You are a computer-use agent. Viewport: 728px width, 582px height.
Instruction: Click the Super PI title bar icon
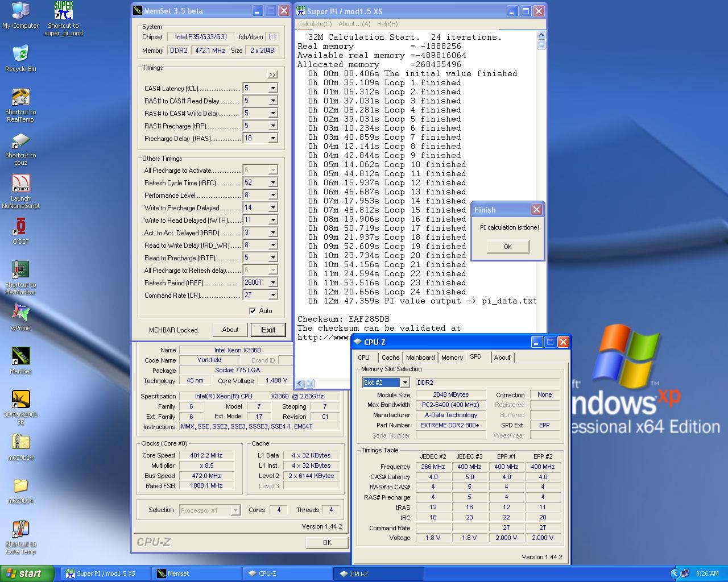point(301,11)
